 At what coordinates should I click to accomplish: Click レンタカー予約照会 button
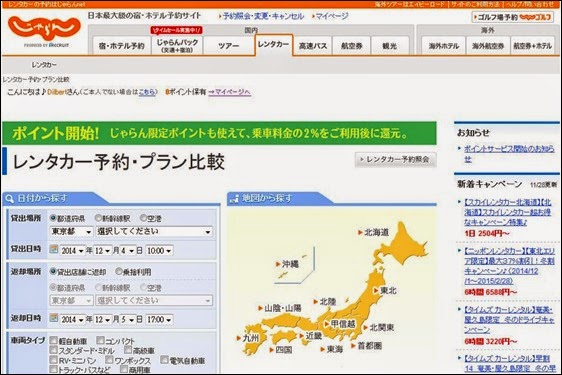coord(396,160)
